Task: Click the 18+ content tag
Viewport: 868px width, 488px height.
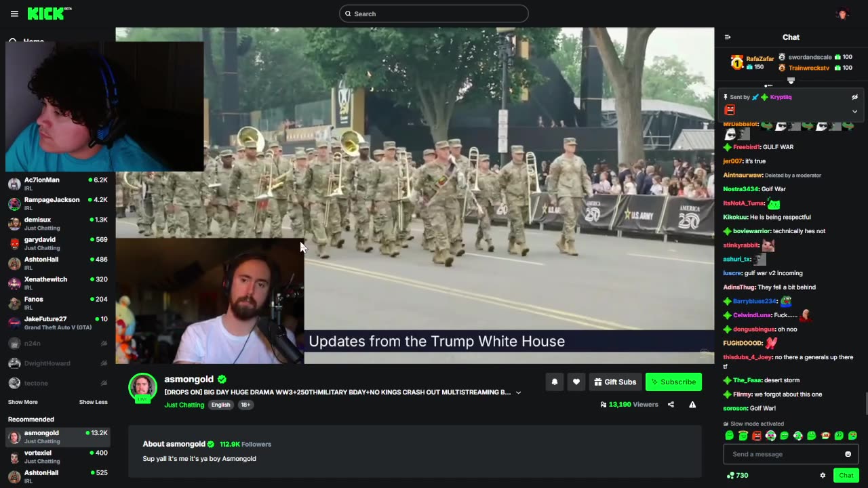Action: coord(245,405)
